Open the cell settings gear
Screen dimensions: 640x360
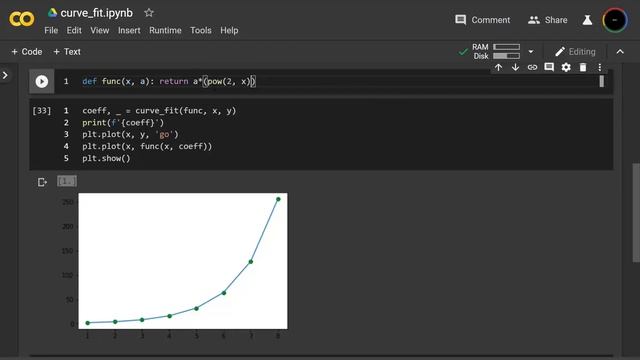(x=566, y=67)
